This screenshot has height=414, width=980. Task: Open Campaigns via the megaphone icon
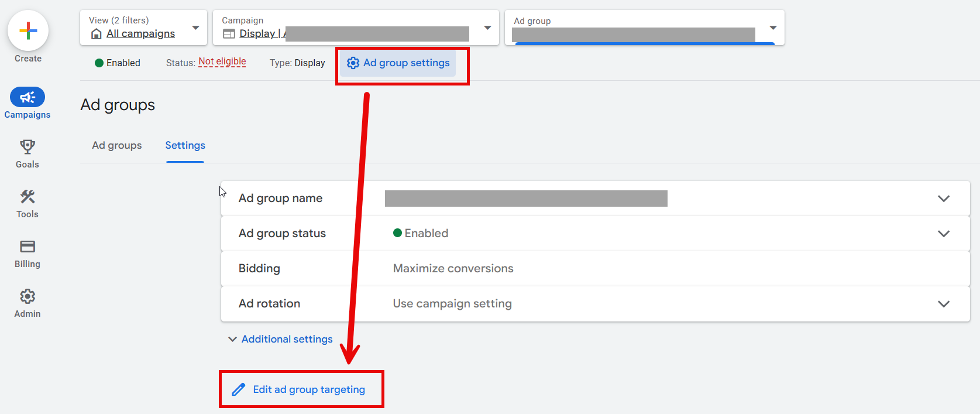tap(27, 97)
